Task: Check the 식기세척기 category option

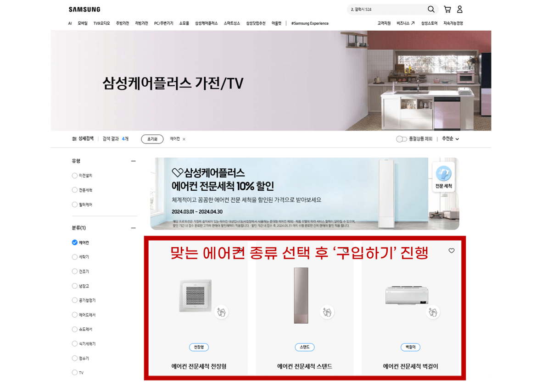Action: pyautogui.click(x=75, y=344)
